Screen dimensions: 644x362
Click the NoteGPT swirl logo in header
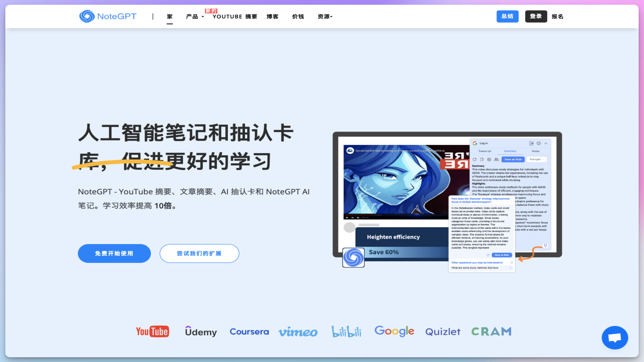click(87, 16)
